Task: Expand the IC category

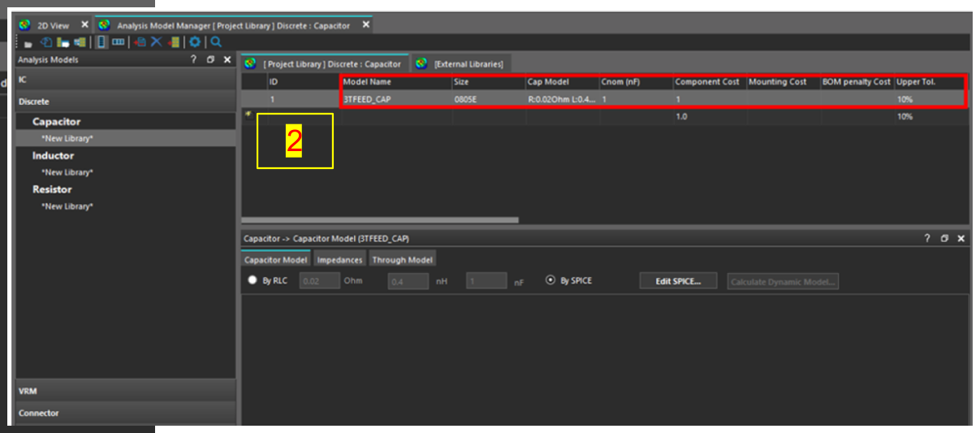Action: [x=126, y=80]
